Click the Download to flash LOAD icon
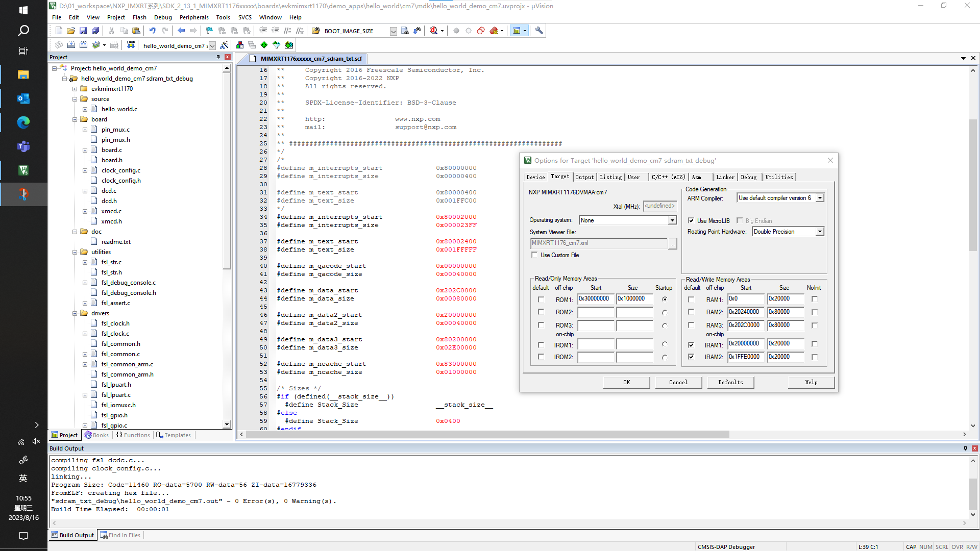980x551 pixels. [131, 45]
